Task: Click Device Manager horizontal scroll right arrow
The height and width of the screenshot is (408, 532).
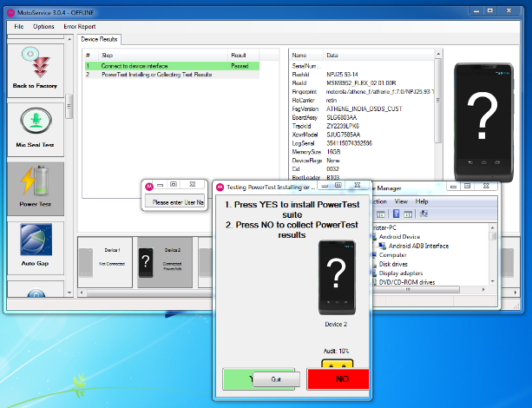Action: pos(483,290)
